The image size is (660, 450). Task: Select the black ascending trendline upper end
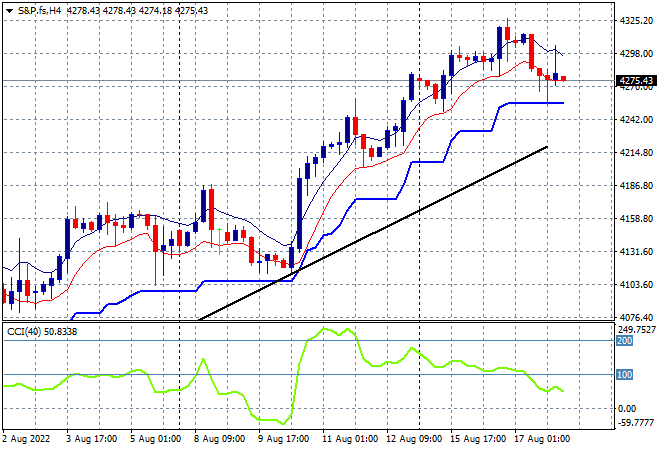pos(547,147)
